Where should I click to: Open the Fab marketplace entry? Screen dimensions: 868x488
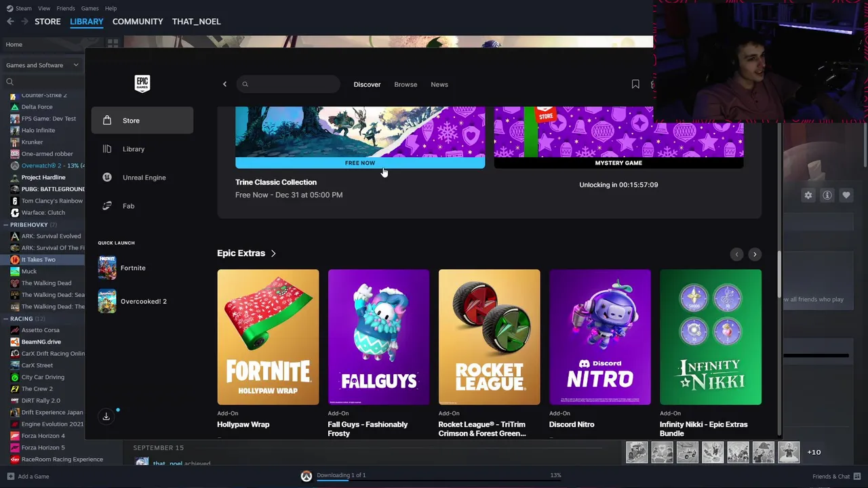click(142, 206)
